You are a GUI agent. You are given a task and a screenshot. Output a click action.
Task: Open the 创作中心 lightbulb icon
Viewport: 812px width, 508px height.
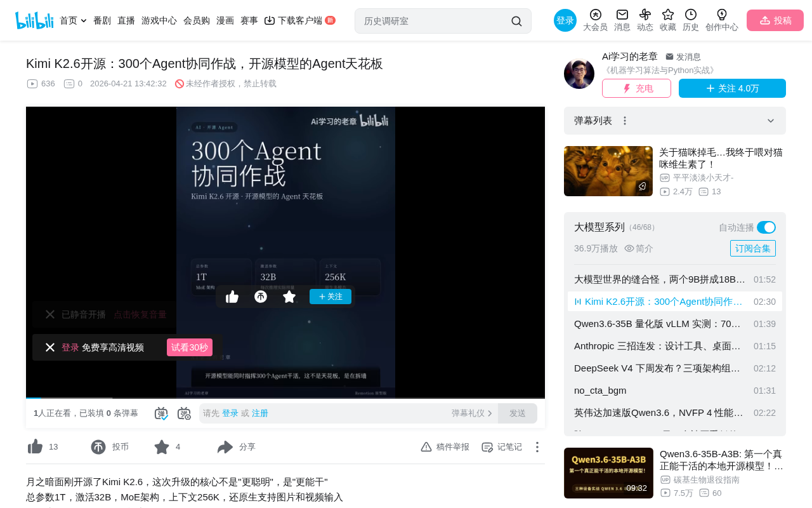tap(722, 15)
